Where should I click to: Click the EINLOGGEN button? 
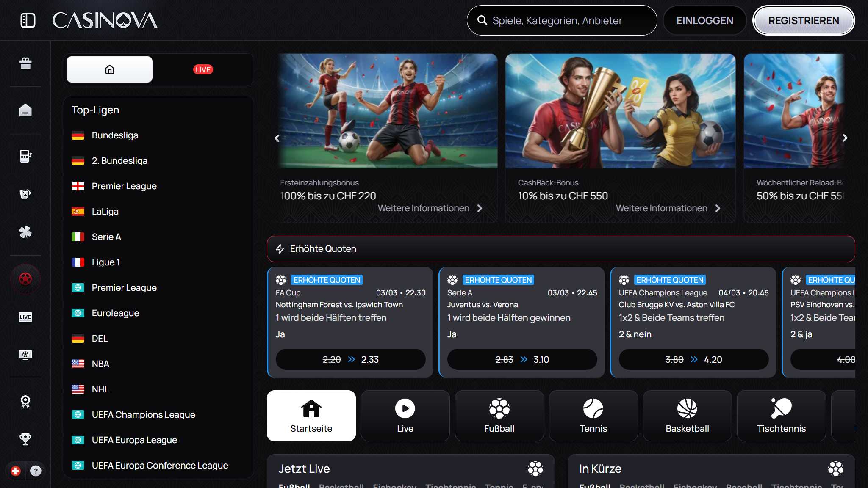704,20
